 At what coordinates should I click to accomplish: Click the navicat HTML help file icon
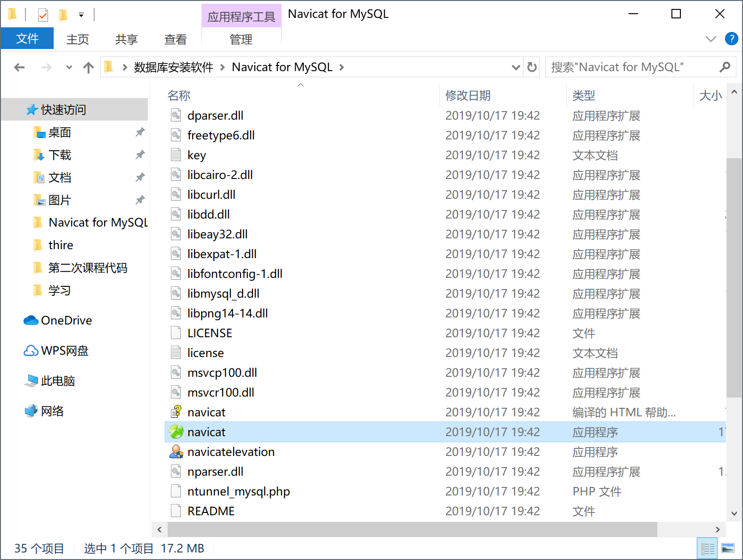tap(176, 412)
